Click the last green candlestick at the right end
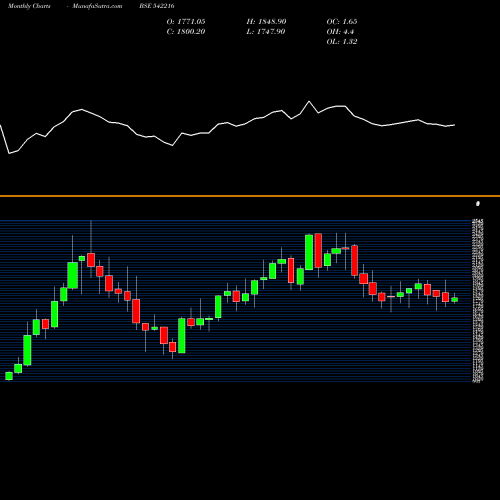 click(x=454, y=299)
